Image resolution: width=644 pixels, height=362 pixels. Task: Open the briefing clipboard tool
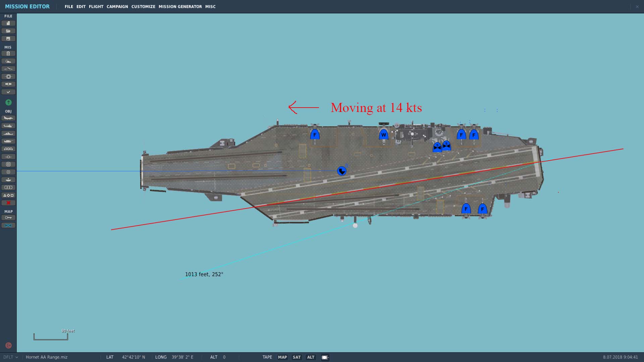coord(8,54)
